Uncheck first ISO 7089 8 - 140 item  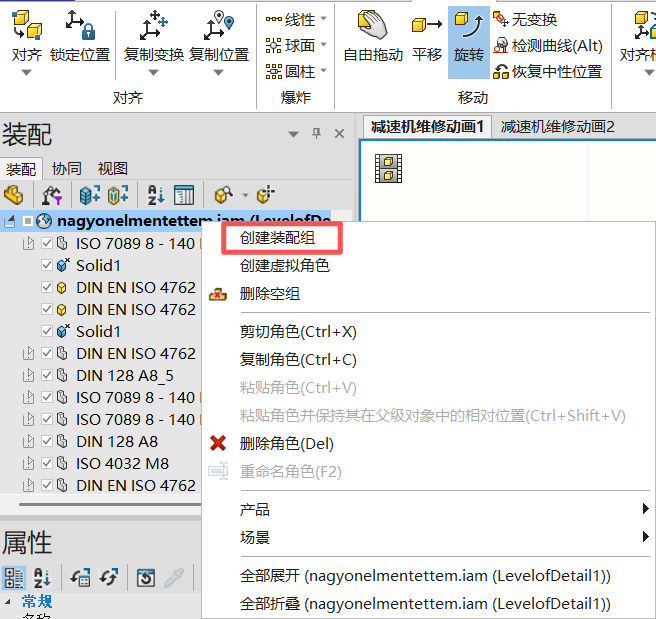47,243
